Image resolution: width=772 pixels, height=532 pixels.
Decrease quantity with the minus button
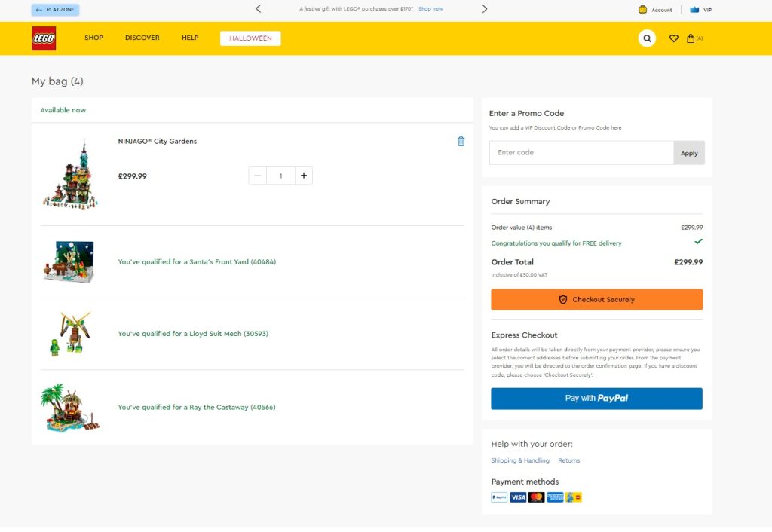[x=258, y=176]
